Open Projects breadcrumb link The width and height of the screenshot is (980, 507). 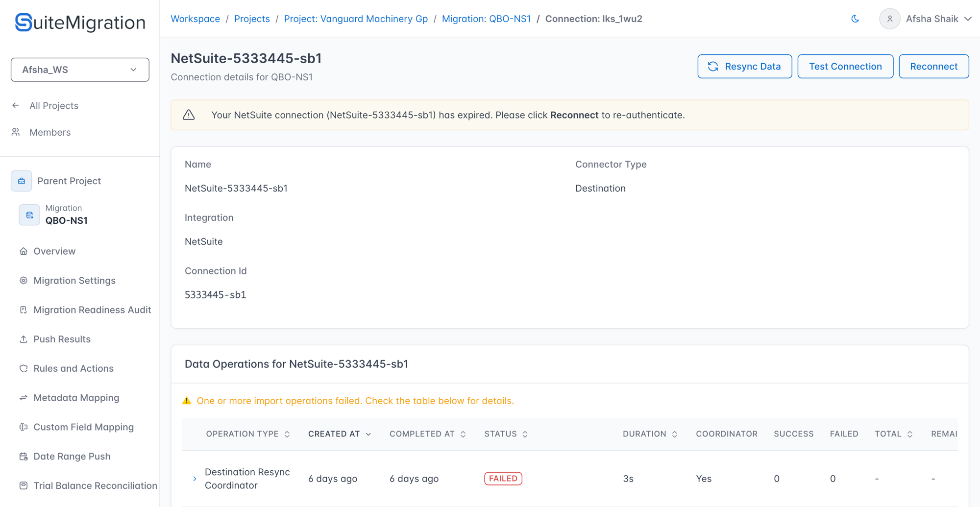click(x=252, y=19)
